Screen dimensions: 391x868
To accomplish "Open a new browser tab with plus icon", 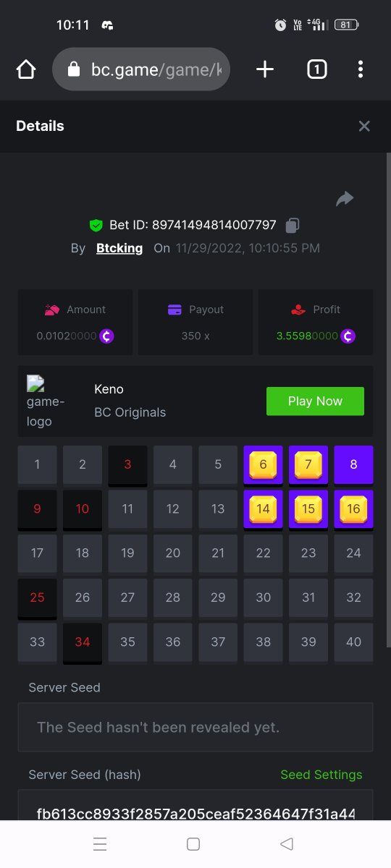I will pos(265,69).
